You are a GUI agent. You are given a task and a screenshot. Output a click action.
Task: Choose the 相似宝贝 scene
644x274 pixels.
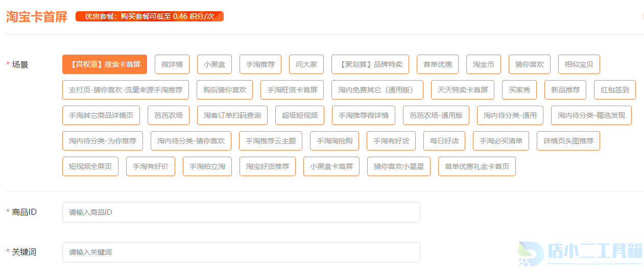click(579, 64)
